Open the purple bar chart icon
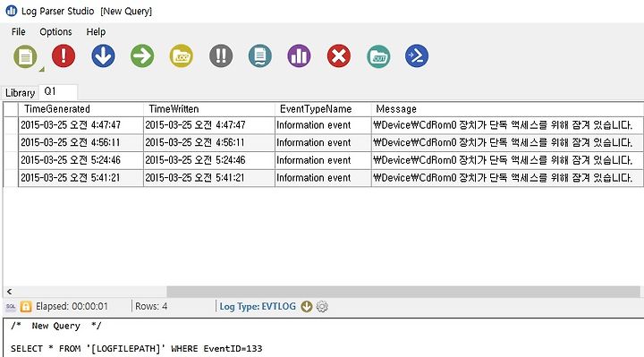The image size is (644, 357). 299,55
